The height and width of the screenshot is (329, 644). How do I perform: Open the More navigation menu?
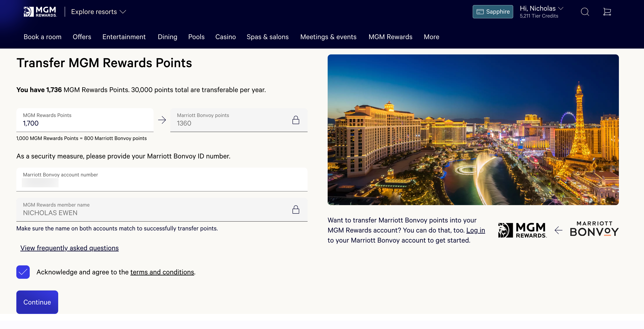(x=431, y=37)
